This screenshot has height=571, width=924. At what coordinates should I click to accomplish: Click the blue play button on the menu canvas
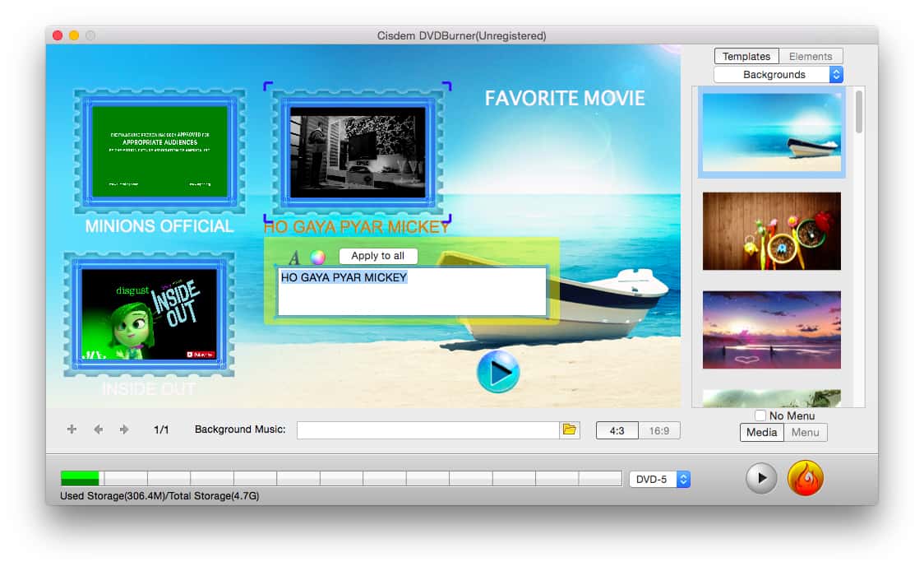[498, 372]
